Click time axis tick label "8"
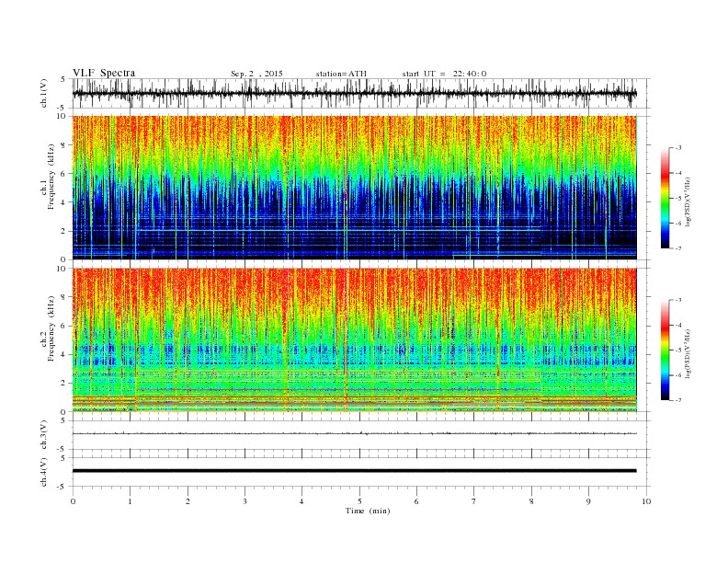 pos(531,501)
